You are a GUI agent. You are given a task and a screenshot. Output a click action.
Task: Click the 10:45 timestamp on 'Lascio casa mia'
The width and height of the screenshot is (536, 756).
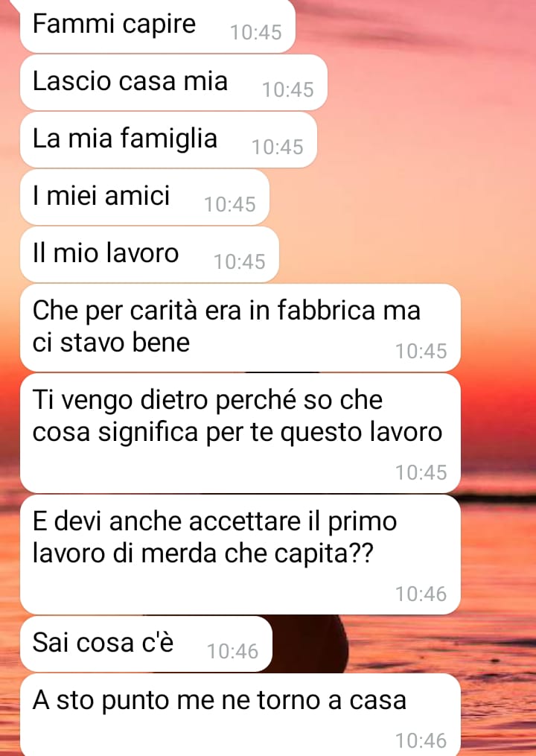pyautogui.click(x=288, y=89)
